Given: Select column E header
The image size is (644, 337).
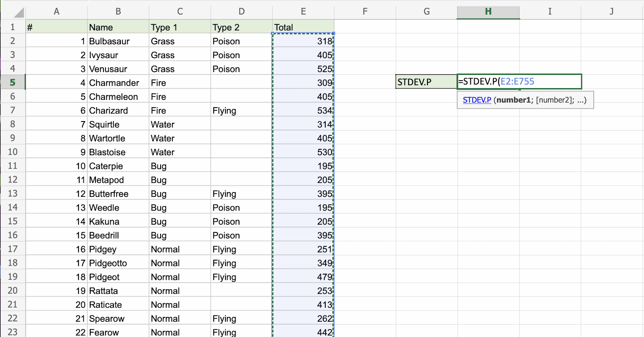Looking at the screenshot, I should (303, 12).
